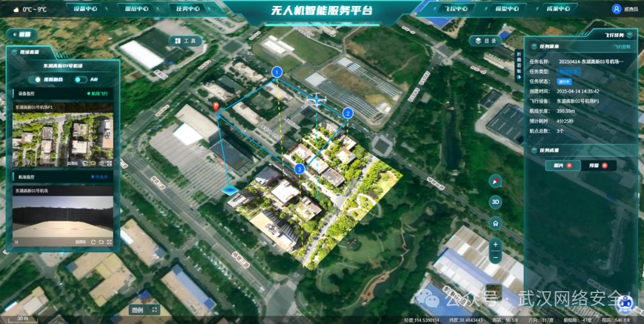Image resolution: width=644 pixels, height=324 pixels.
Task: Click the drone icon on the map
Action: (317, 99)
